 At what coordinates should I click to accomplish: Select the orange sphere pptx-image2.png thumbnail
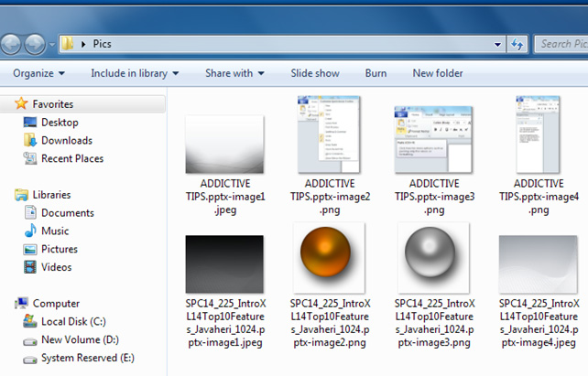coord(329,258)
